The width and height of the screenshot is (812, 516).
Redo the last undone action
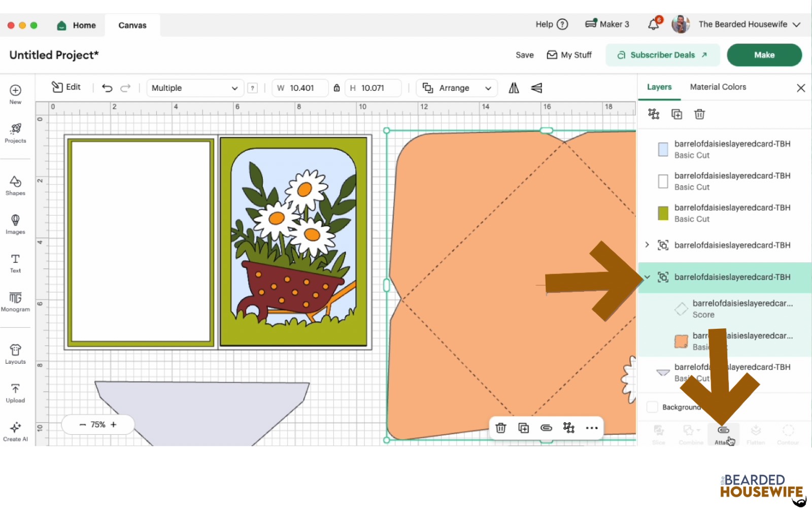[125, 88]
